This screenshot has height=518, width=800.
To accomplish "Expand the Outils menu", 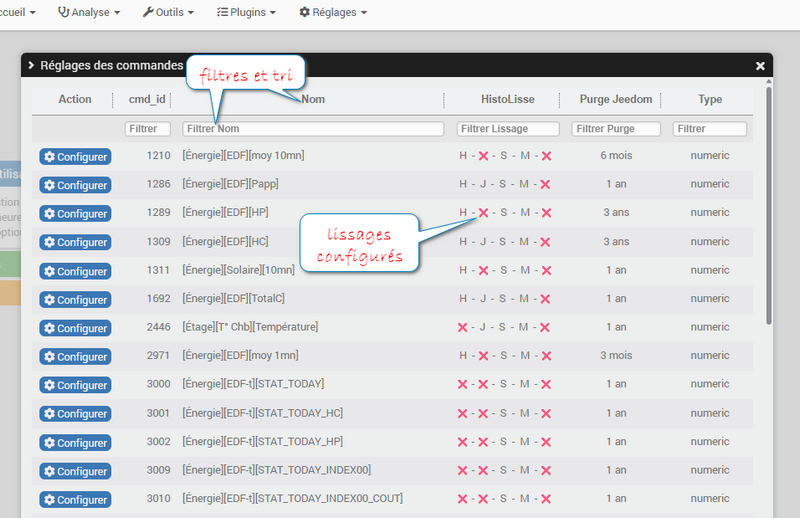I will tap(168, 12).
